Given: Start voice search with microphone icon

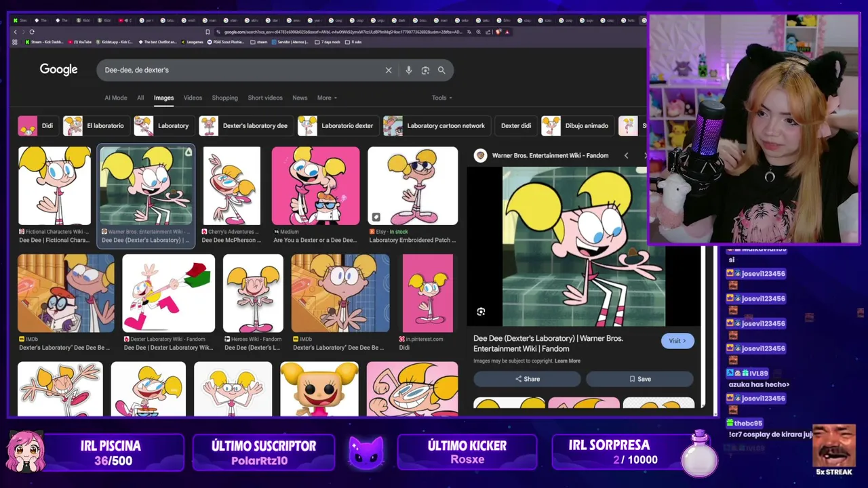Looking at the screenshot, I should (x=408, y=70).
